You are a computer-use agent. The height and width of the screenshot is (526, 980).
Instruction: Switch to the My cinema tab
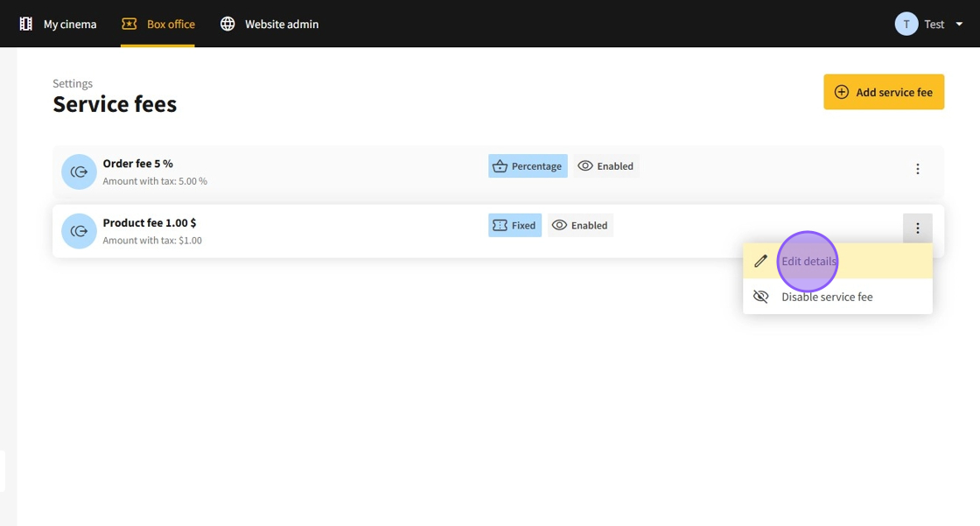69,24
